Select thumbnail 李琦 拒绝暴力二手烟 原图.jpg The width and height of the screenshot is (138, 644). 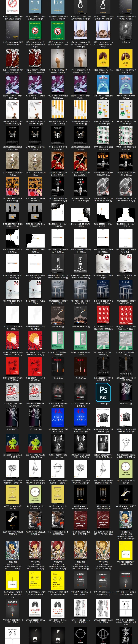pyautogui.click(x=35, y=520)
